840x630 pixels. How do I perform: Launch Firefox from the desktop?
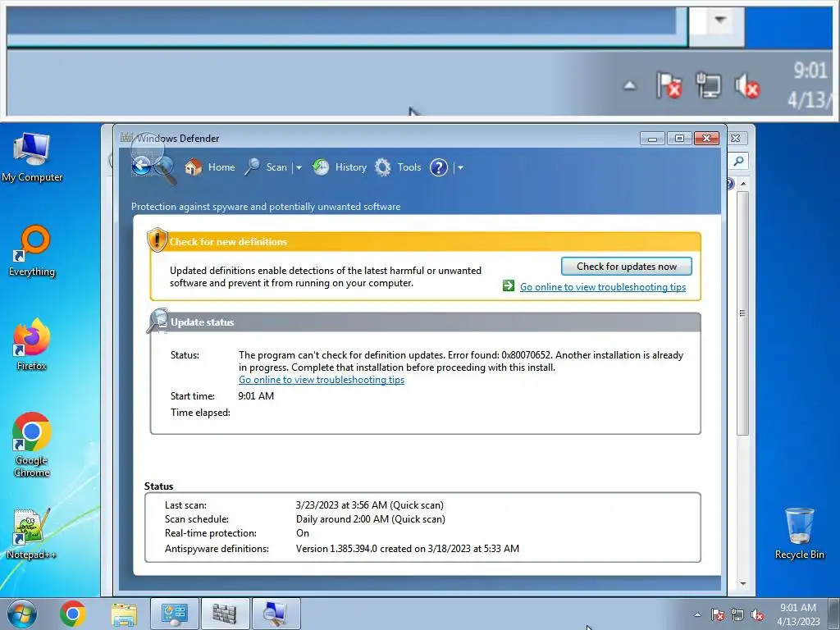coord(32,345)
